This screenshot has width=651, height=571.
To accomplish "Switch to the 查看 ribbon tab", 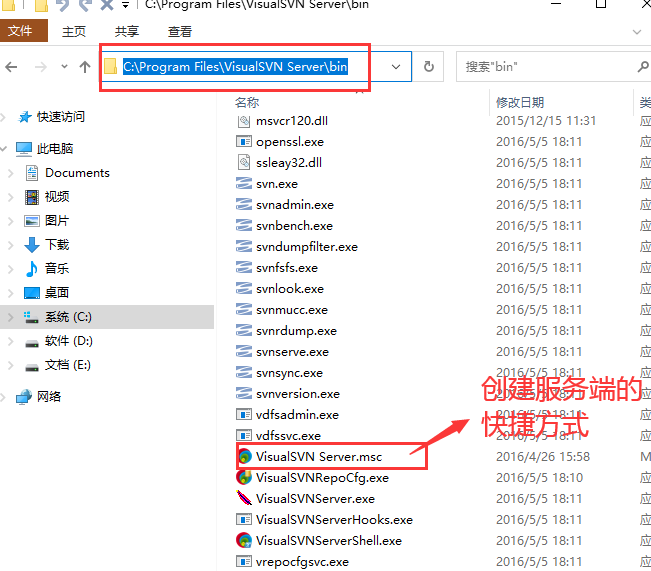I will point(180,32).
